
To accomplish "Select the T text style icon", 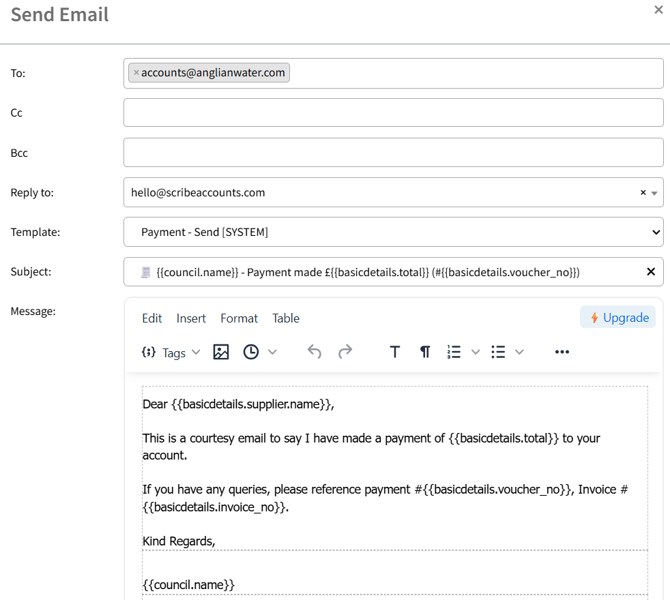I will [395, 352].
